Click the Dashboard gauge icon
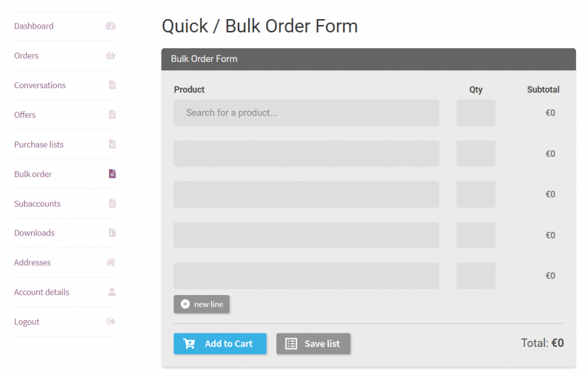588x378 pixels. point(111,26)
